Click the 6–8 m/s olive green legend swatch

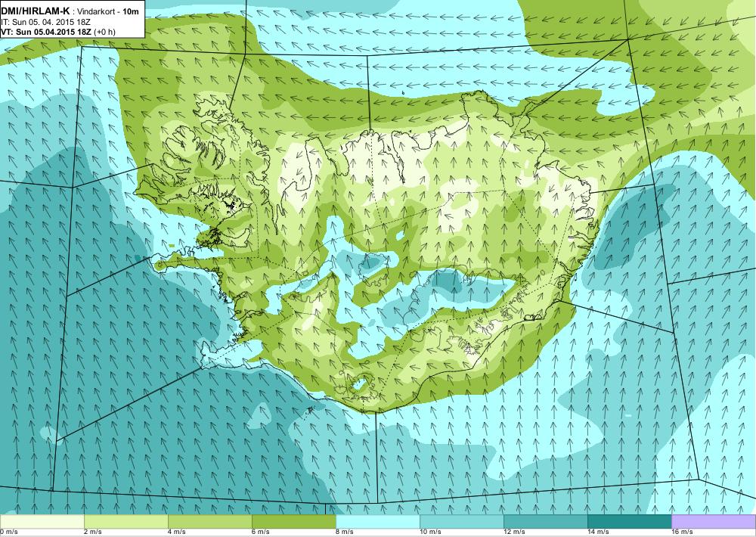point(294,522)
